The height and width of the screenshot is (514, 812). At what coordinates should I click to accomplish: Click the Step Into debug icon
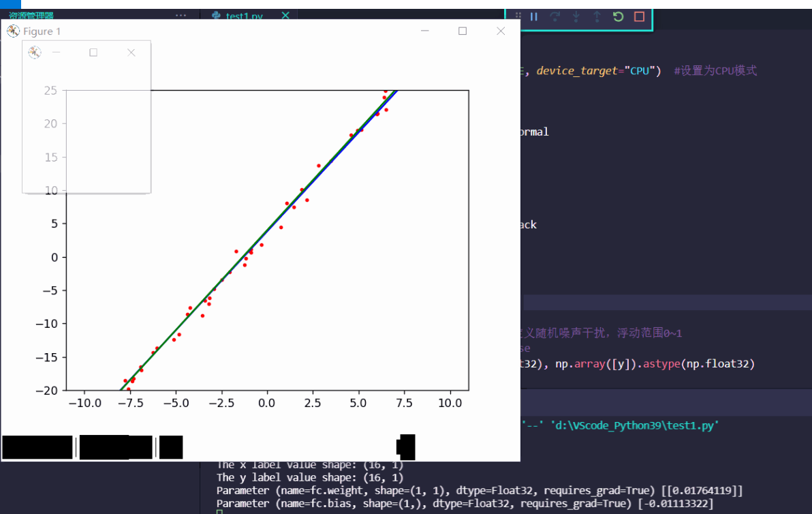pyautogui.click(x=576, y=16)
